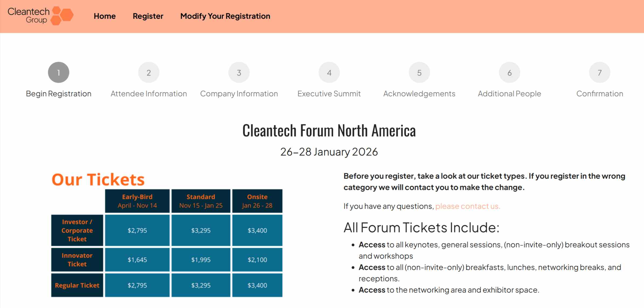Select step 6 Additional People circle
Image resolution: width=644 pixels, height=308 pixels.
[x=509, y=72]
